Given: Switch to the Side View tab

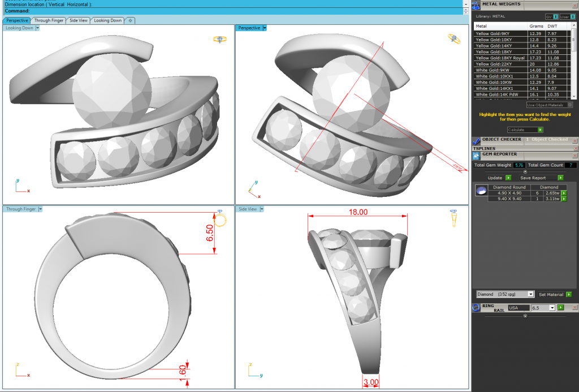Looking at the screenshot, I should click(x=79, y=20).
